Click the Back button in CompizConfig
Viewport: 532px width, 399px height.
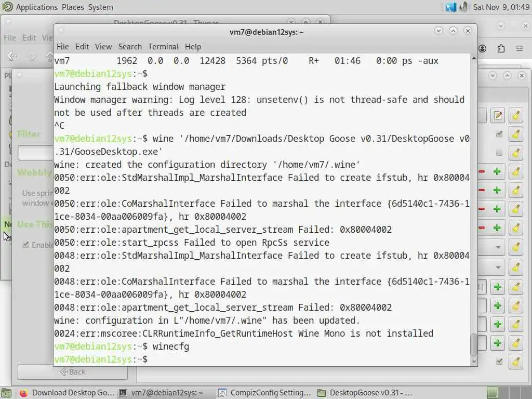[73, 372]
